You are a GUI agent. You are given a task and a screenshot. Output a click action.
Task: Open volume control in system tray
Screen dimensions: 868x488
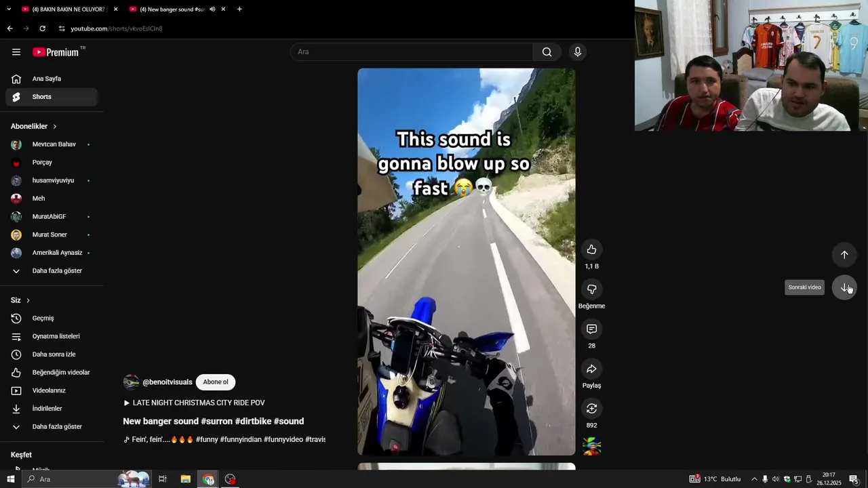776,479
